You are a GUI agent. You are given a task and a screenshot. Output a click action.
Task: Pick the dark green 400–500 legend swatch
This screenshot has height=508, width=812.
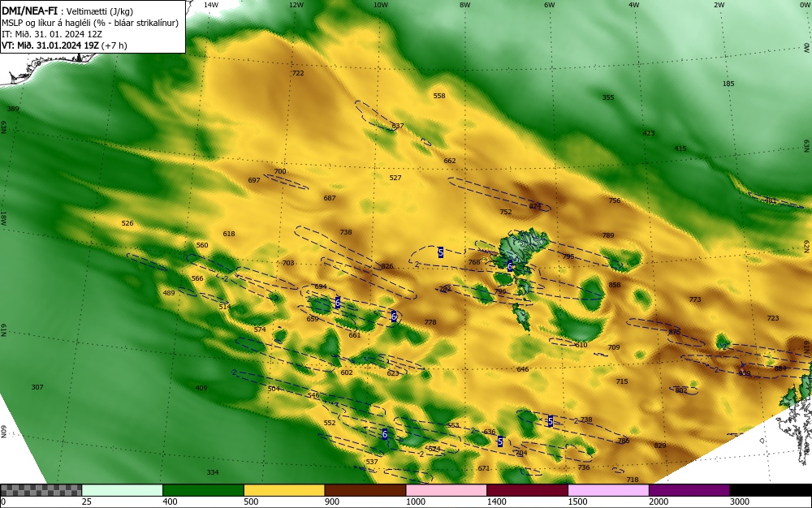(x=203, y=490)
